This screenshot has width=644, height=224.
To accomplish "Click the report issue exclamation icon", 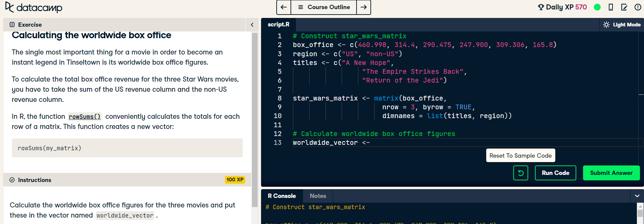I will [x=638, y=7].
